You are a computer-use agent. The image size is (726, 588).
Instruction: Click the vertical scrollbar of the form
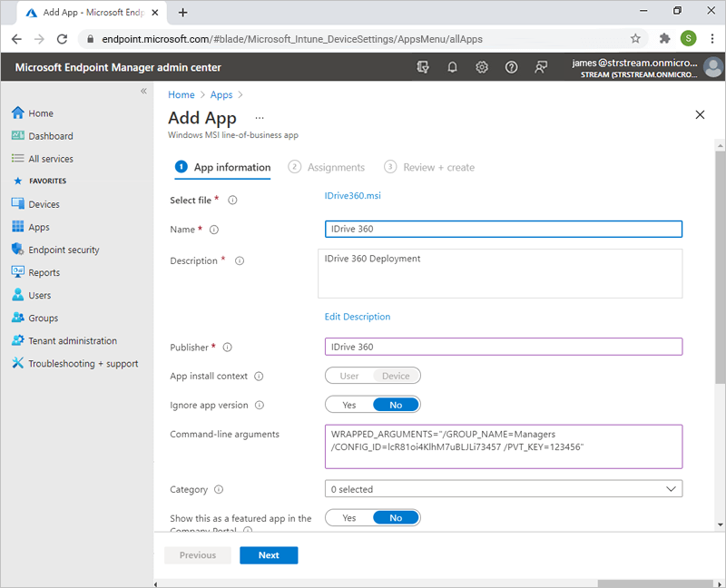pos(720,272)
